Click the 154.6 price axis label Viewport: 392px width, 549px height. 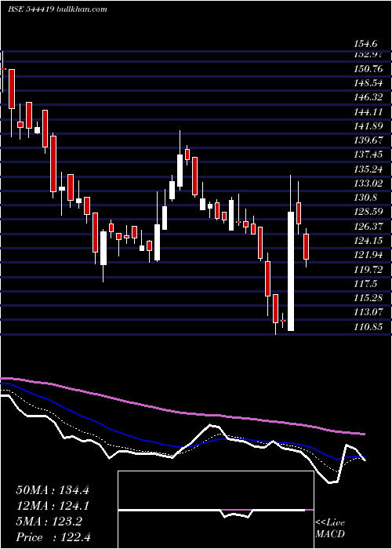coord(365,44)
